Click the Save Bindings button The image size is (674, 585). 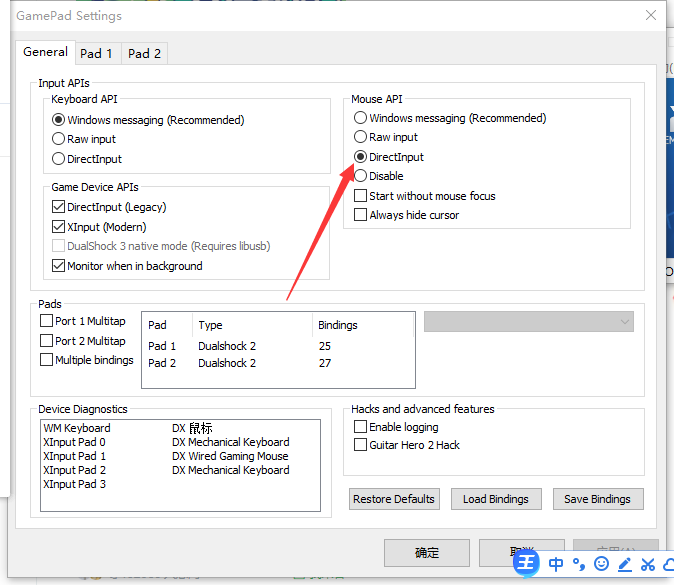(x=597, y=499)
